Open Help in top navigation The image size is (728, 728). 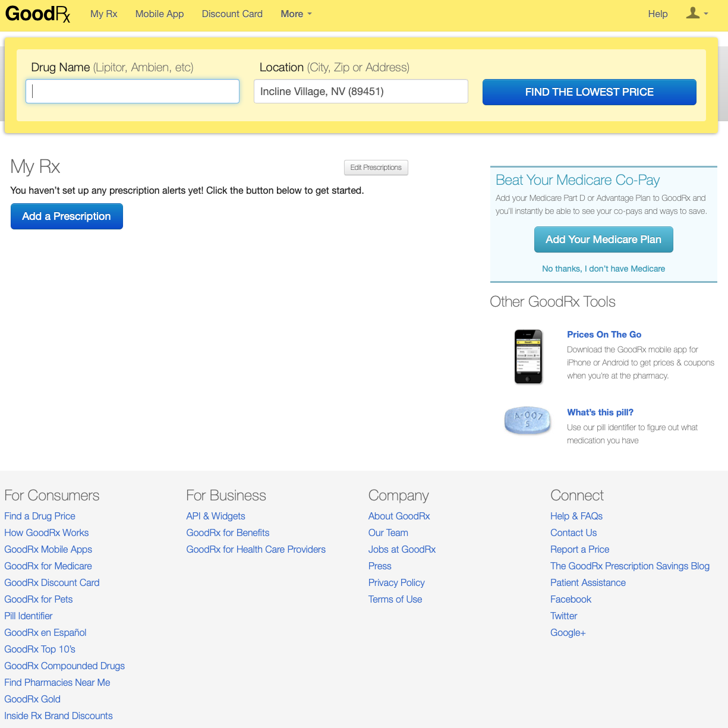click(658, 14)
